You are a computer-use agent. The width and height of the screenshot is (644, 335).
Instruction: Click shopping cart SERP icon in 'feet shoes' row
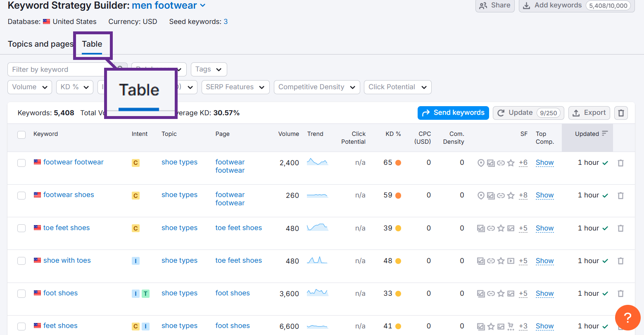[511, 326]
